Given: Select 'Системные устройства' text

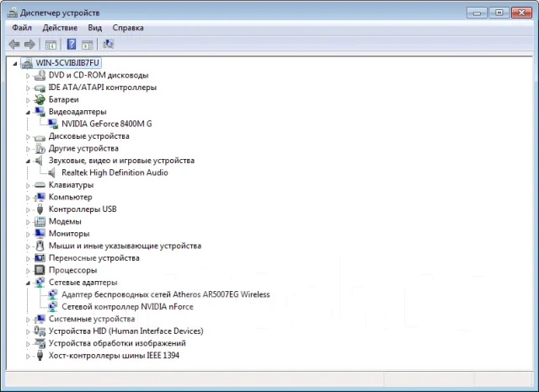Looking at the screenshot, I should [92, 319].
